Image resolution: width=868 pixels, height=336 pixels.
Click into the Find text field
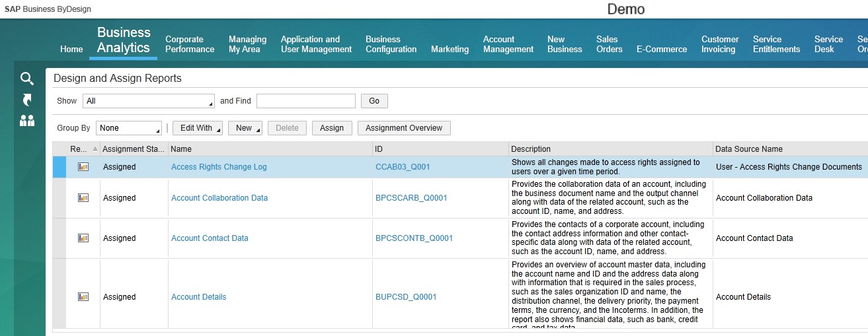click(x=305, y=101)
